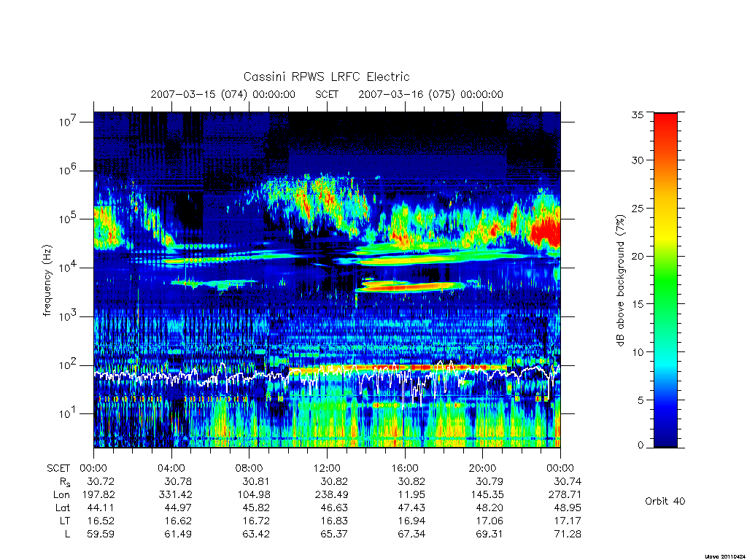
Task: Click the Lon value 278.71
Action: click(565, 495)
